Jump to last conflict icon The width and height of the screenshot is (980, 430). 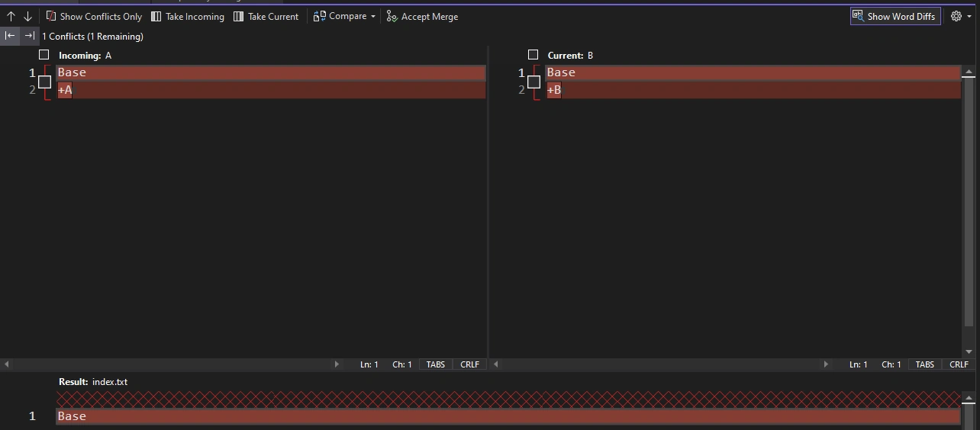coord(29,36)
